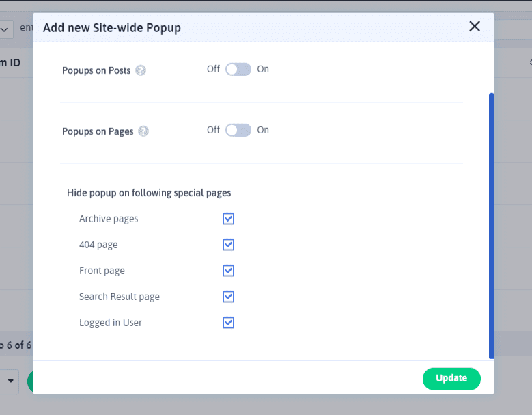532x415 pixels.
Task: Enable the Popups on Pages toggle
Action: tap(238, 130)
